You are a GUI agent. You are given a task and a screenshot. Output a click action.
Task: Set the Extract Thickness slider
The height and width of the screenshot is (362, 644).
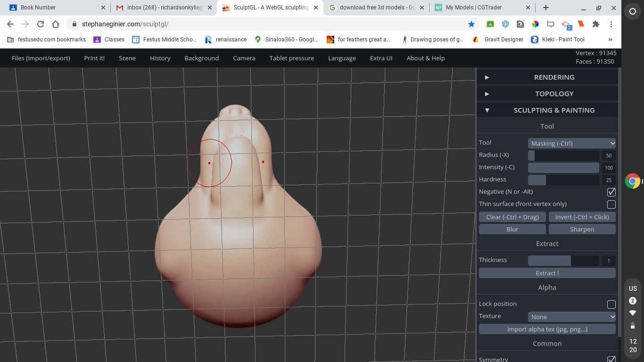[x=563, y=261]
